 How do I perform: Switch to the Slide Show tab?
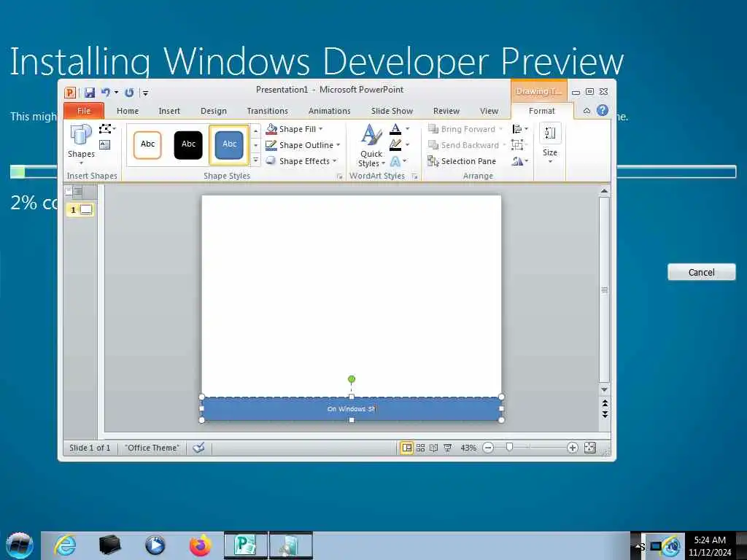coord(392,111)
